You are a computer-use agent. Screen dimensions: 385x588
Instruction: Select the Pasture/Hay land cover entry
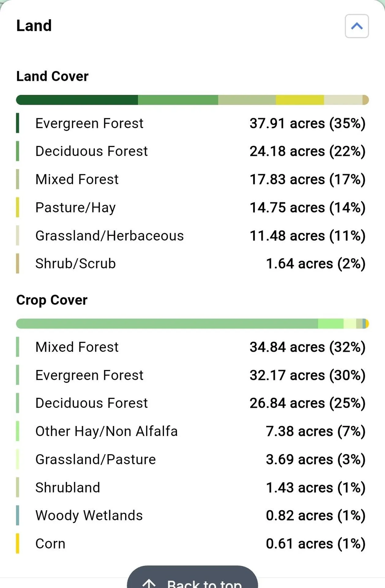pos(192,207)
